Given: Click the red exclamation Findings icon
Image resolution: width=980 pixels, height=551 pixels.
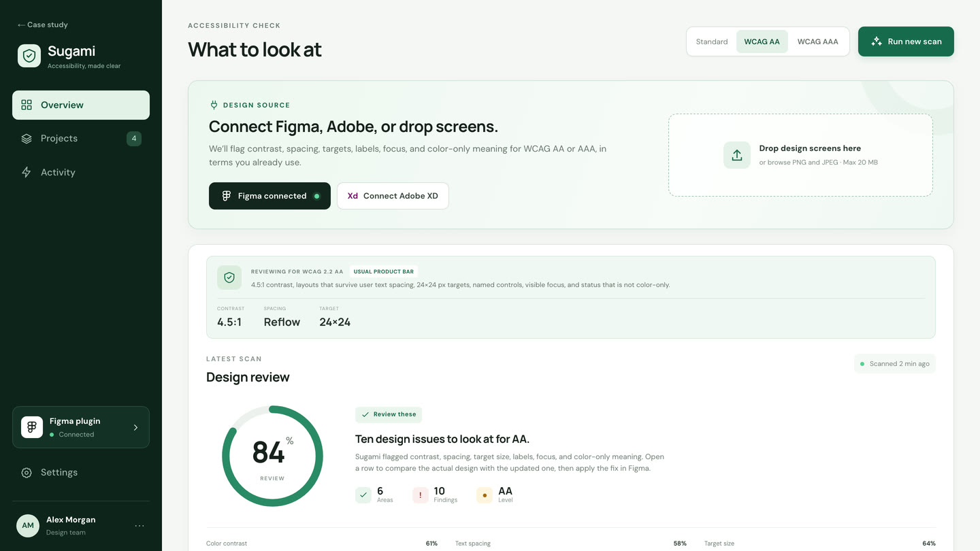Looking at the screenshot, I should (421, 495).
